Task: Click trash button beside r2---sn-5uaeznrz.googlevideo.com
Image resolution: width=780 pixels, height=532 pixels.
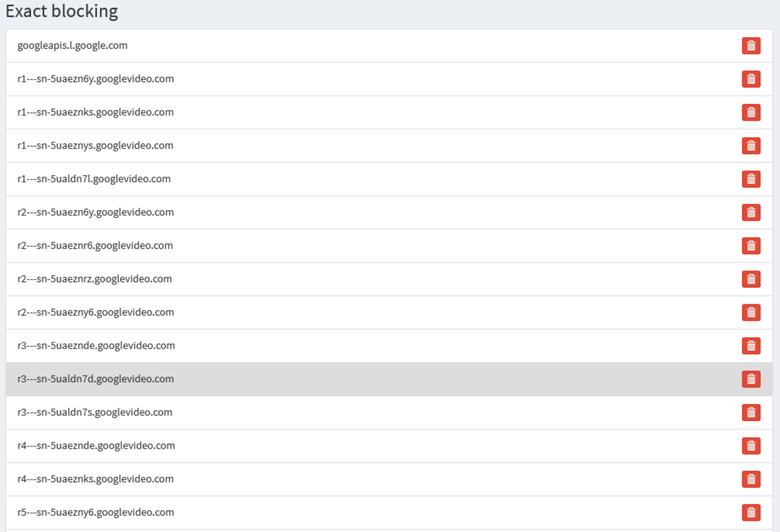Action: 751,279
